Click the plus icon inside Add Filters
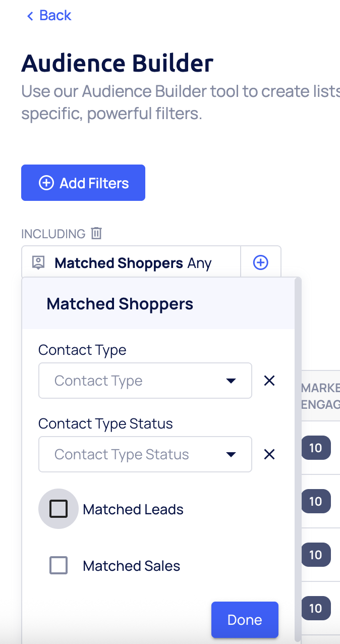340x644 pixels. [46, 183]
